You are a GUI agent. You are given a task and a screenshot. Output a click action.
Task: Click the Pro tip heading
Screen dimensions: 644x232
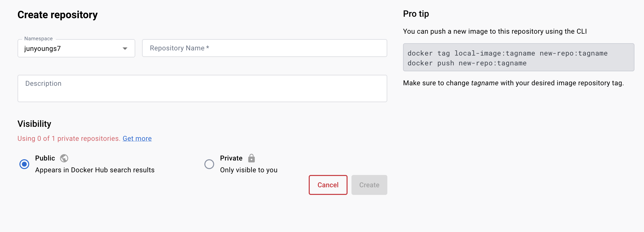416,14
